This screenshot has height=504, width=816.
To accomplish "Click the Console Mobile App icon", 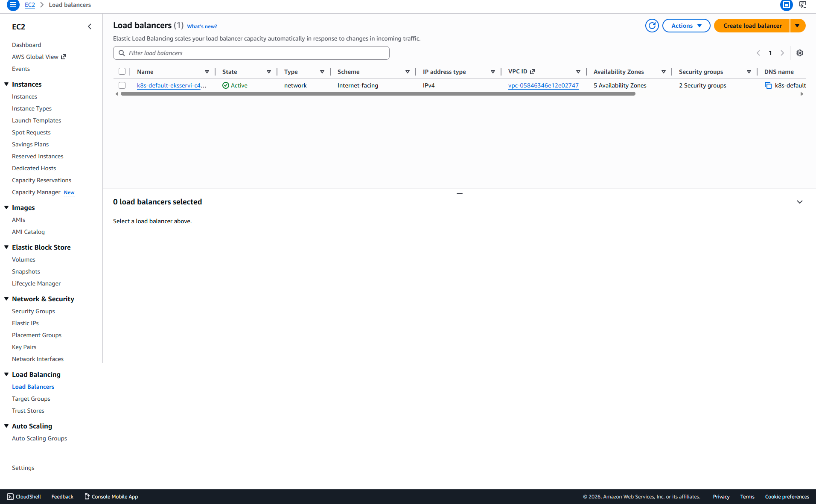I will tap(87, 497).
